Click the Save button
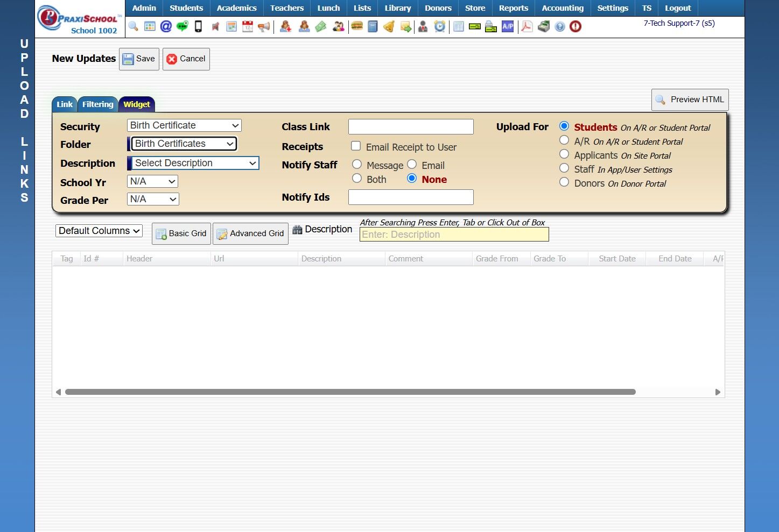This screenshot has width=779, height=532. tap(139, 59)
